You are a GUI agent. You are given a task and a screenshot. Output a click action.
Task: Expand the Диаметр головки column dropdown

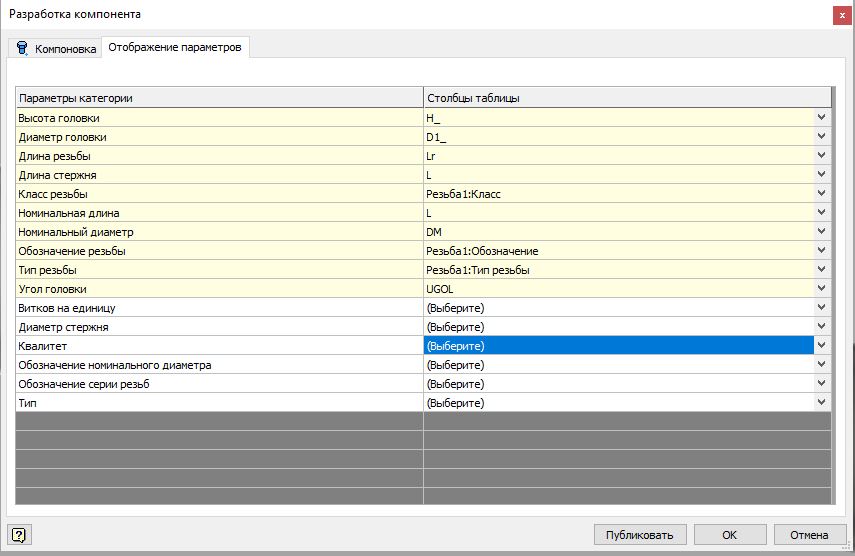point(821,137)
